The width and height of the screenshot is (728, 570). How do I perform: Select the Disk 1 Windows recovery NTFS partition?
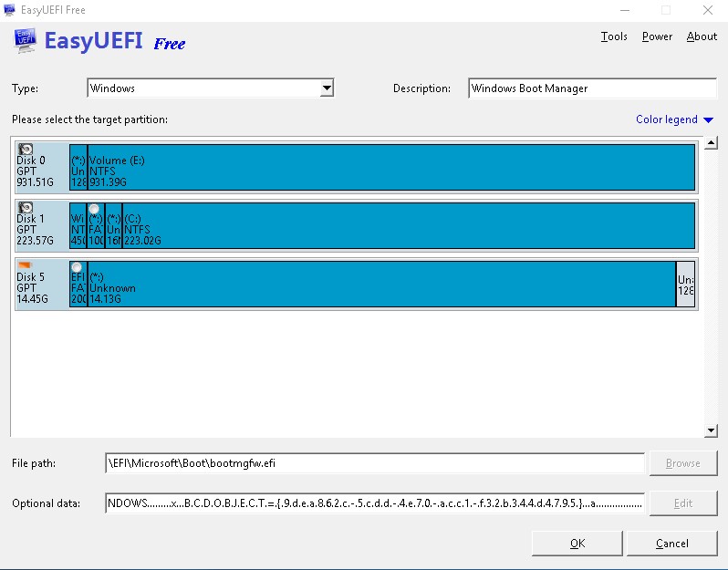coord(78,225)
